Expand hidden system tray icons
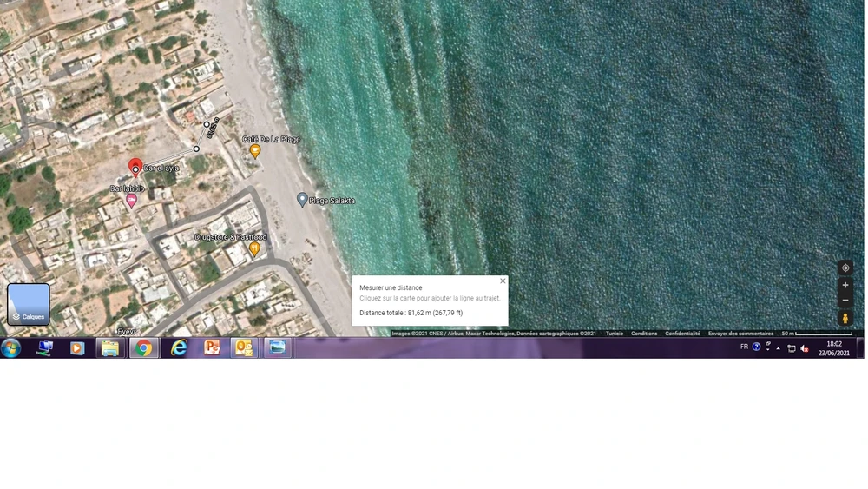Image resolution: width=868 pixels, height=489 pixels. pyautogui.click(x=778, y=348)
